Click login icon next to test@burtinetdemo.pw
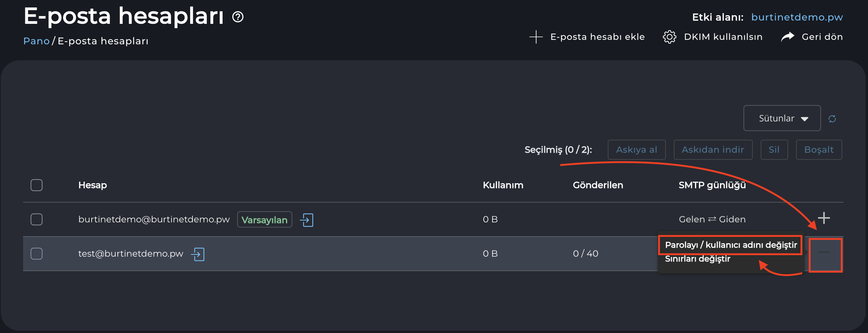Viewport: 868px width, 333px height. tap(198, 254)
